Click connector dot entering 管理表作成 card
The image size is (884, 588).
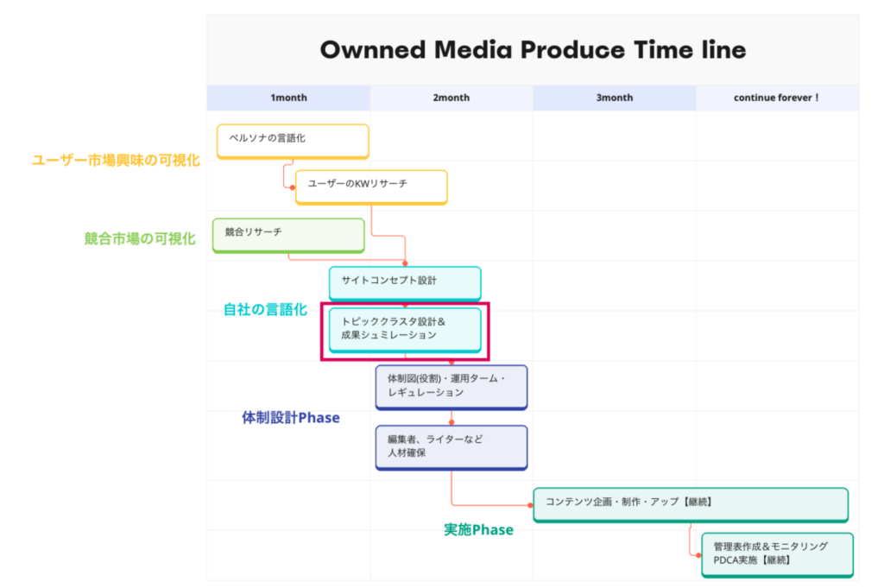coord(698,555)
